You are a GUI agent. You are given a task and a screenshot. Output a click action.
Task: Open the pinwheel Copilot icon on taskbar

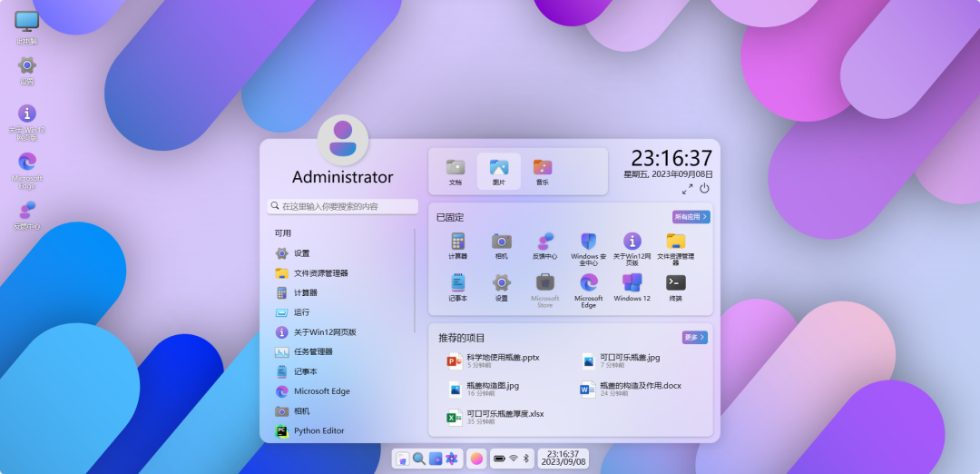(451, 459)
